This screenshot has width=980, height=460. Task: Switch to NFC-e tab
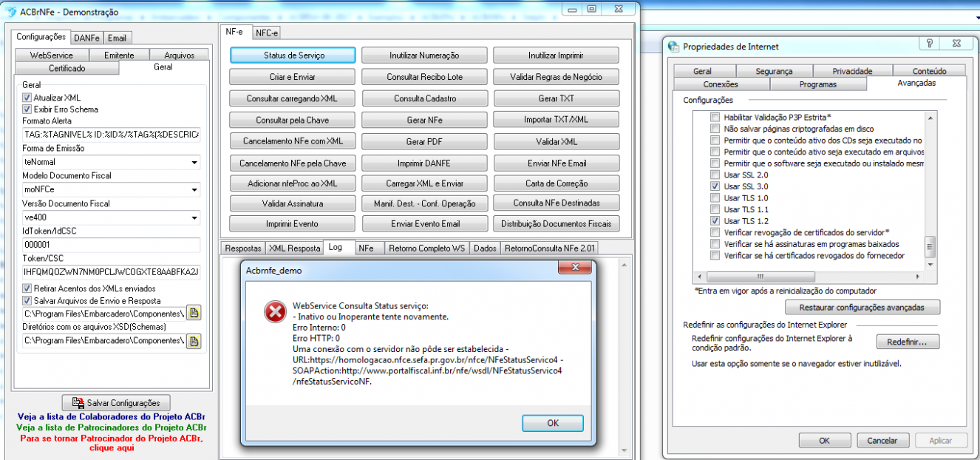266,33
